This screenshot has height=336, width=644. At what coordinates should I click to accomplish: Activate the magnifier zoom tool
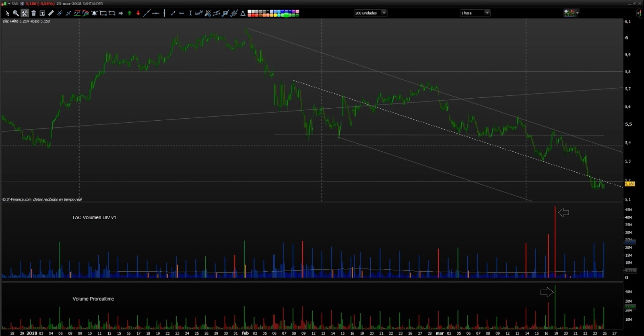[x=16, y=13]
